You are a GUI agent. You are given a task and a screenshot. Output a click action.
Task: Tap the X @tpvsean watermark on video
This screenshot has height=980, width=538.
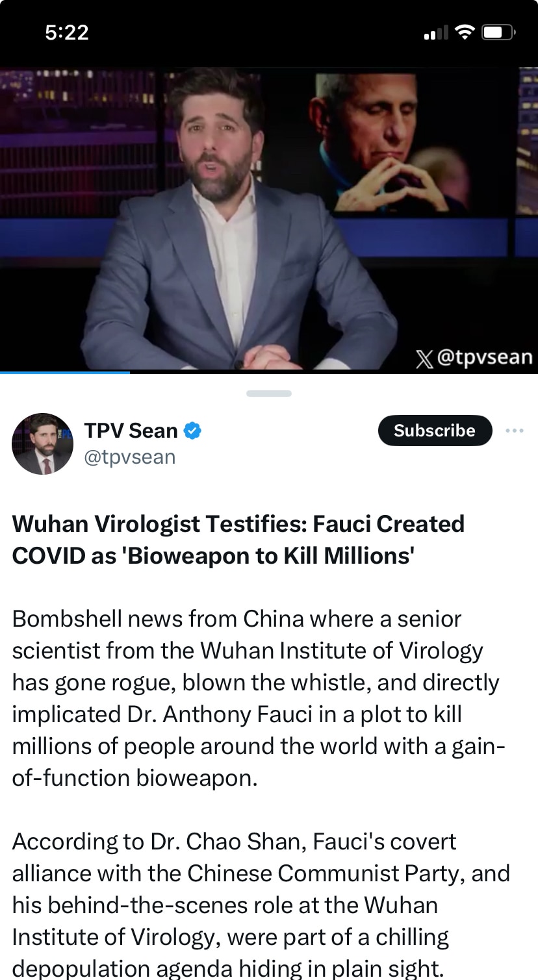[474, 357]
